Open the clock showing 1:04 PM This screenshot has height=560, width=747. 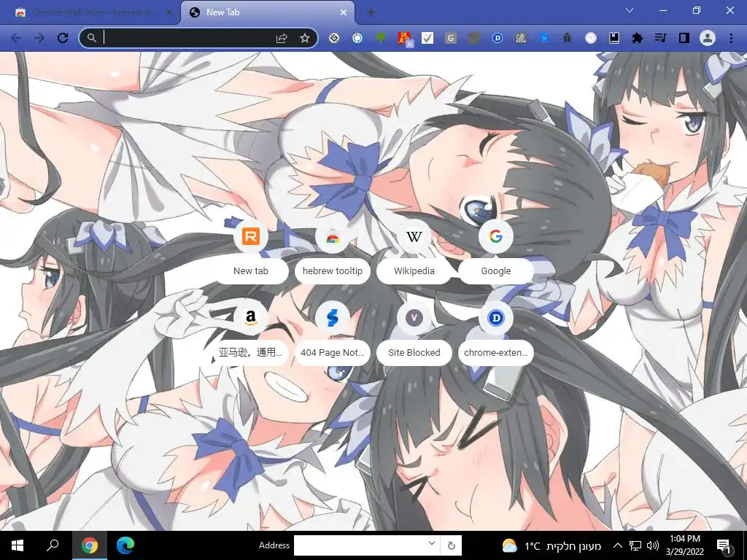click(x=684, y=545)
